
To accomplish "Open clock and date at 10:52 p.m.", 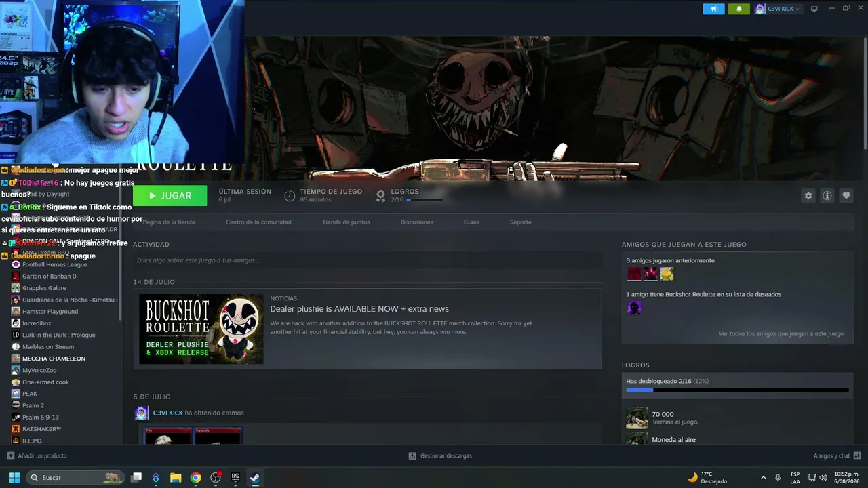I will pyautogui.click(x=848, y=478).
